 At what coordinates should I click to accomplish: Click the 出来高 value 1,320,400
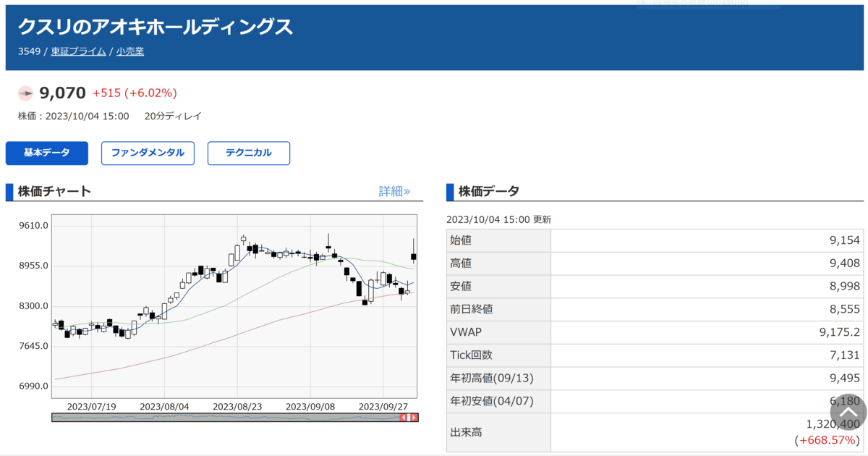coord(833,424)
